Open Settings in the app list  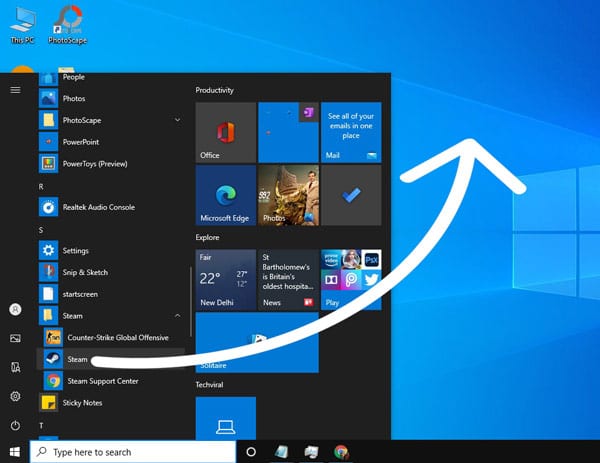[x=111, y=251]
